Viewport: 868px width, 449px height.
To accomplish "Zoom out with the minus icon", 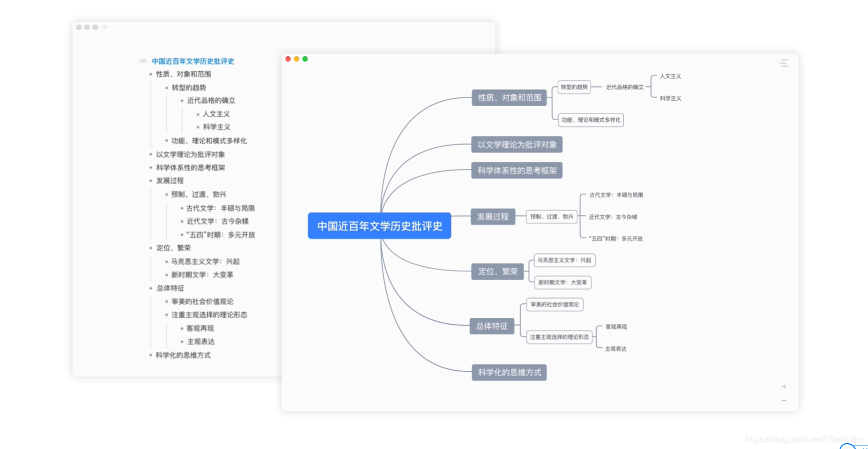I will point(784,400).
